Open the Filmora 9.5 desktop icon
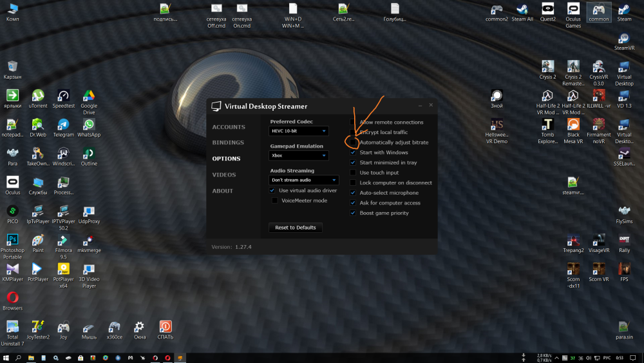 point(63,246)
